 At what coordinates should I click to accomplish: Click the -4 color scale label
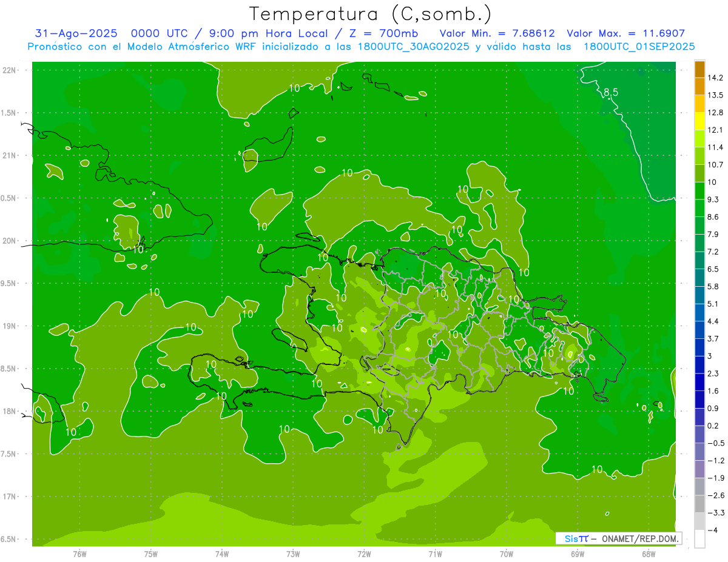(x=713, y=530)
